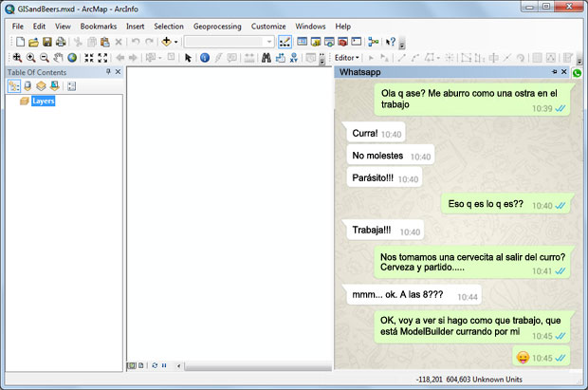
Task: Expand Editor toolbar overflow options
Action: tap(579, 60)
